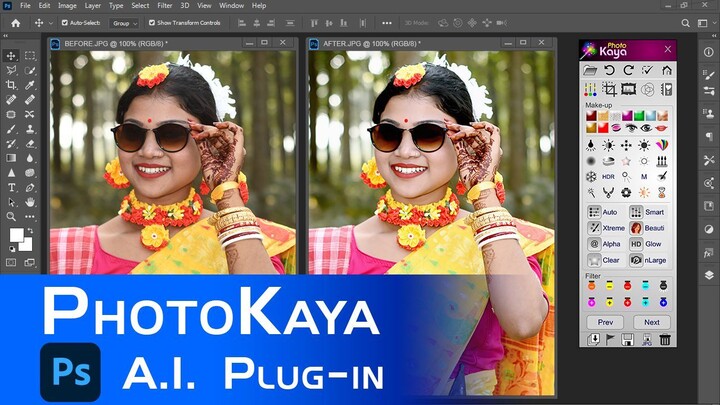The image size is (720, 405).
Task: Click the Smart button in PhotoKaya
Action: pyautogui.click(x=647, y=212)
